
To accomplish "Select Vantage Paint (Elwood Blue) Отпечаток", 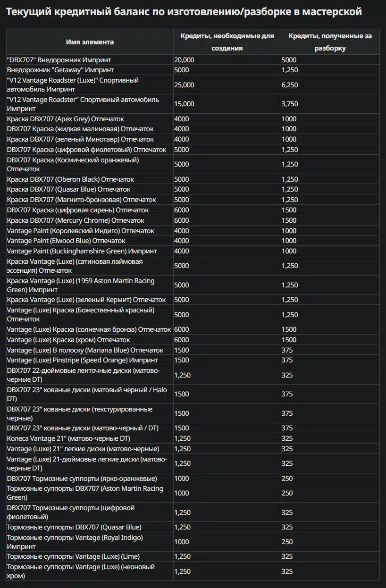I will 66,241.
